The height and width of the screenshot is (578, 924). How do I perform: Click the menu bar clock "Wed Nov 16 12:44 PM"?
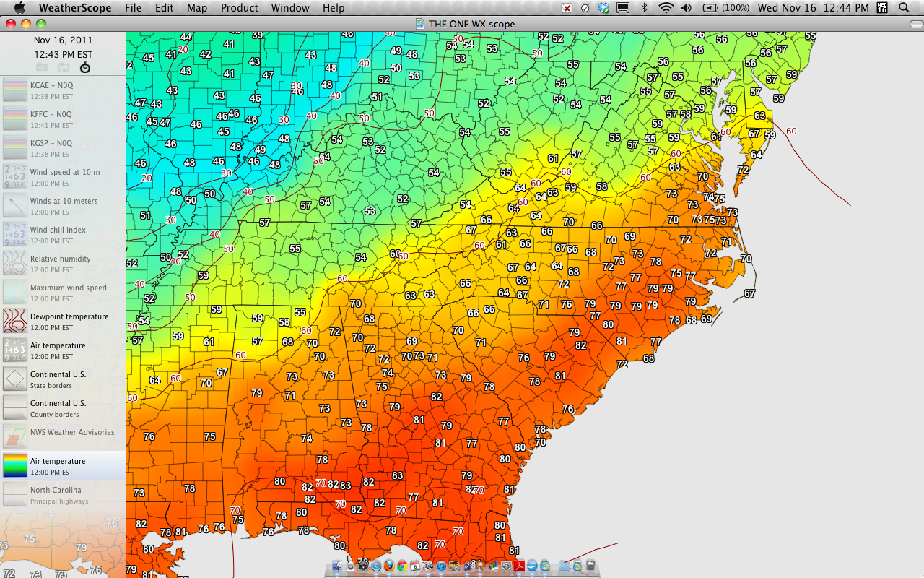pos(814,8)
